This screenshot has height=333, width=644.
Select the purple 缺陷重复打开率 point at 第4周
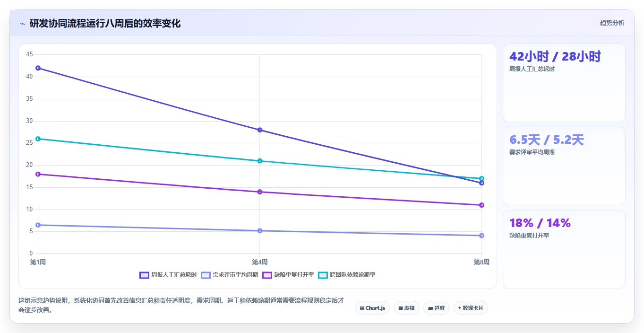click(259, 192)
